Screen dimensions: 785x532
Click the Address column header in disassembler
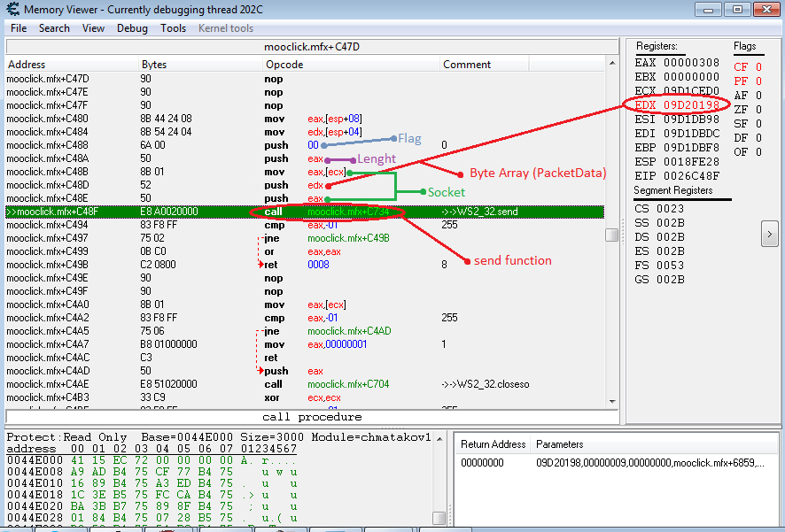click(27, 65)
